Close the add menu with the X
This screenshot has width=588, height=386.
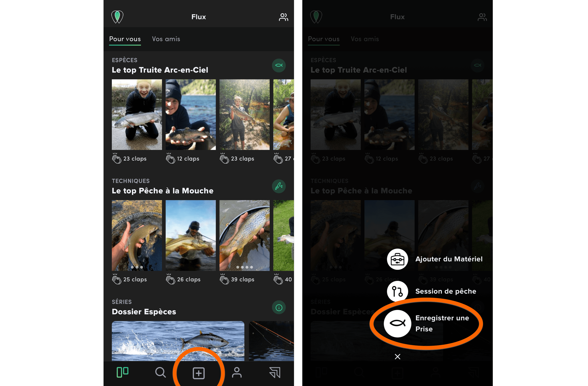tap(397, 357)
